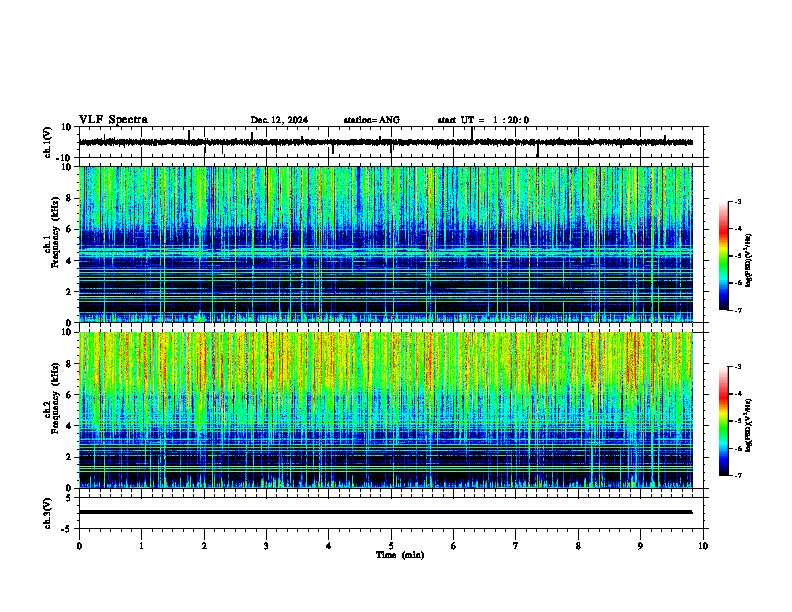Click inside the ch.2 spectrogram panel
Image resolution: width=792 pixels, height=612 pixels.
385,410
